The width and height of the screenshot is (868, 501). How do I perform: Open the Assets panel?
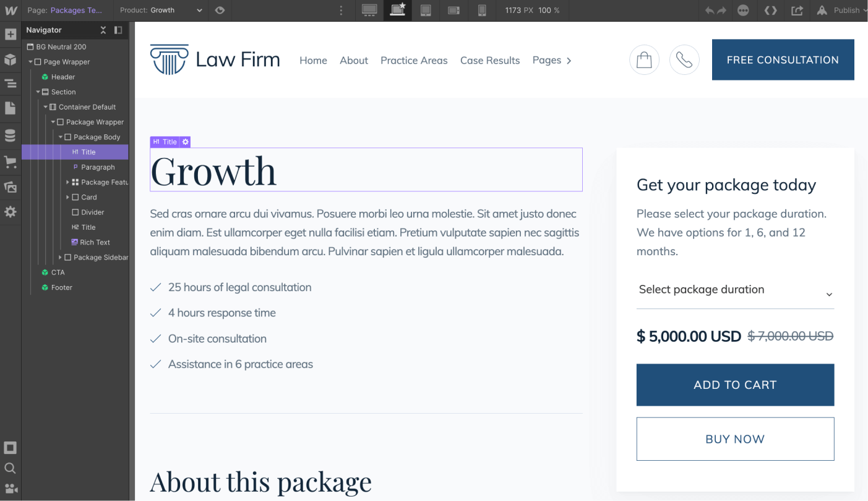(11, 186)
